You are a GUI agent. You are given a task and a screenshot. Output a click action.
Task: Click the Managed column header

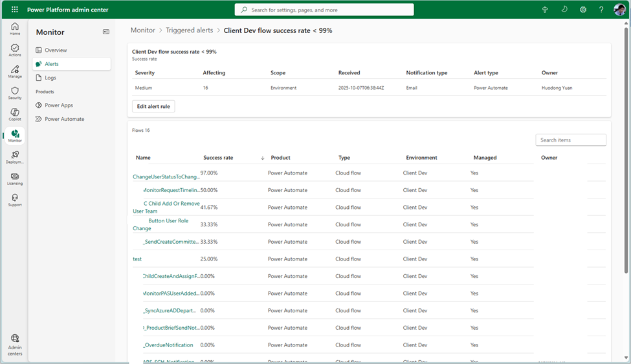point(485,158)
